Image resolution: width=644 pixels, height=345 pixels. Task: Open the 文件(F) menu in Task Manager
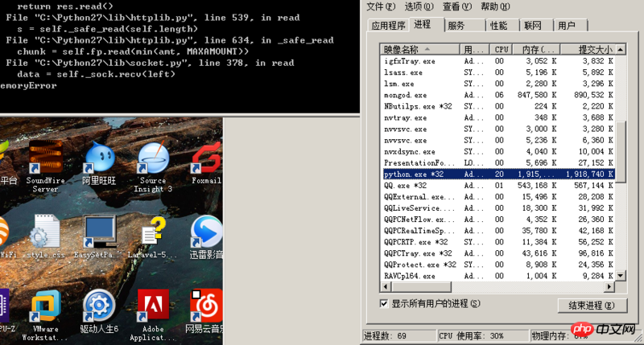click(x=380, y=6)
